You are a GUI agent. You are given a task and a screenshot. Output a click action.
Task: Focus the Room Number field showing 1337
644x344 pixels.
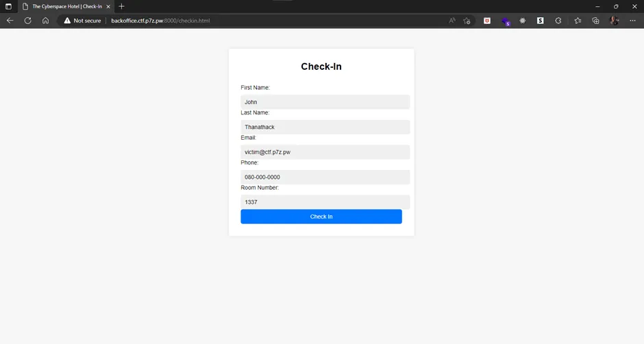click(325, 202)
